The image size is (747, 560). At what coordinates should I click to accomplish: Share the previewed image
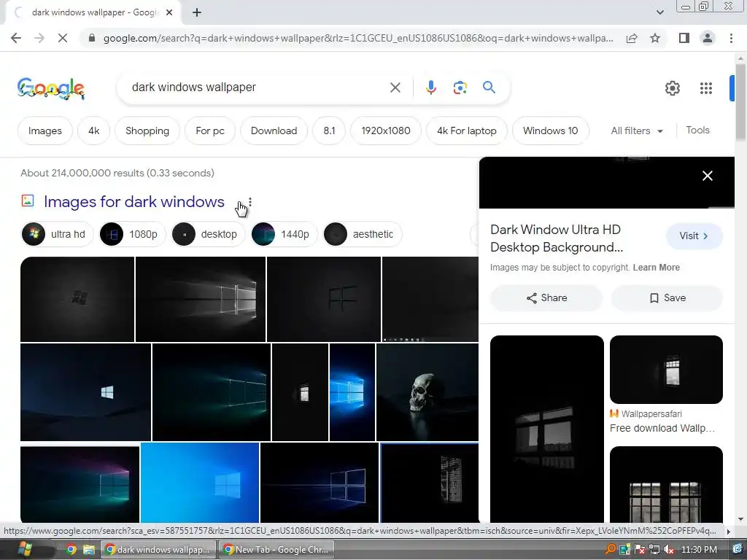pos(546,298)
